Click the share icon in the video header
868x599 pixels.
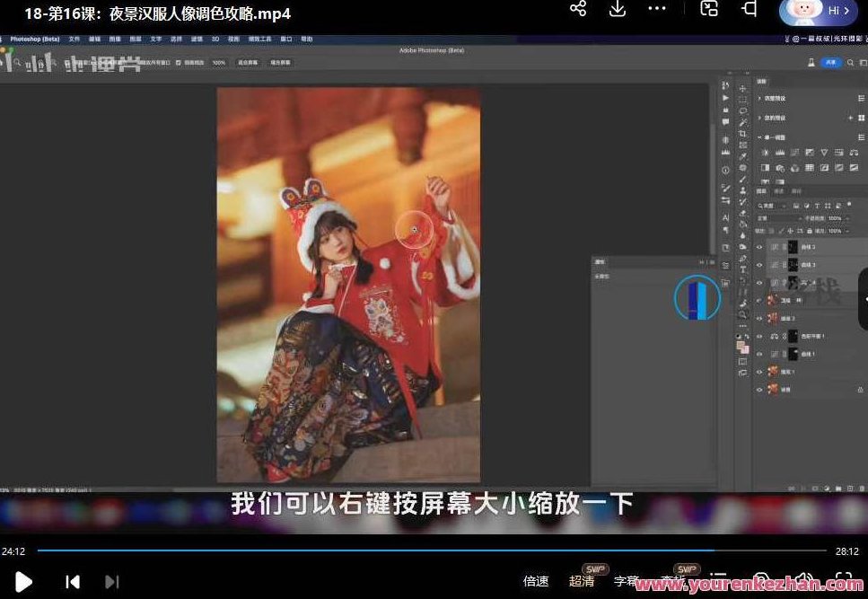[x=578, y=9]
